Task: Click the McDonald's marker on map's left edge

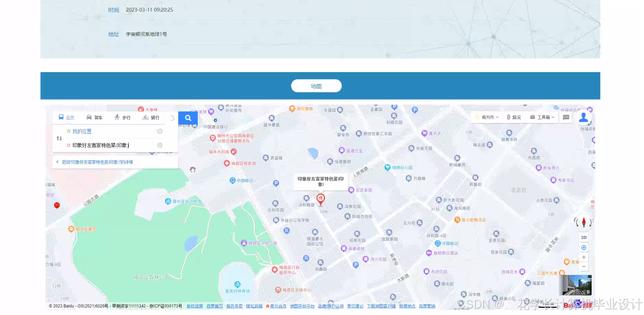Action: point(56,205)
